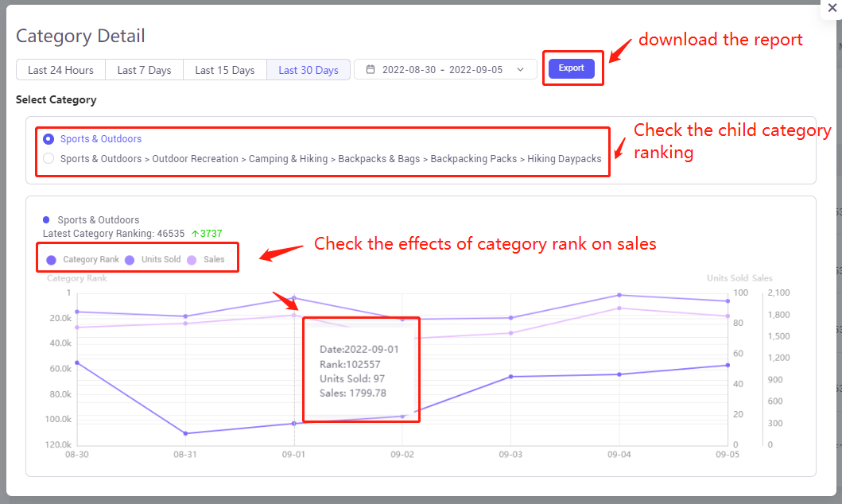Screen dimensions: 842x504
Task: Click the 'Latest Category Ranking: 46535' text
Action: click(x=114, y=234)
